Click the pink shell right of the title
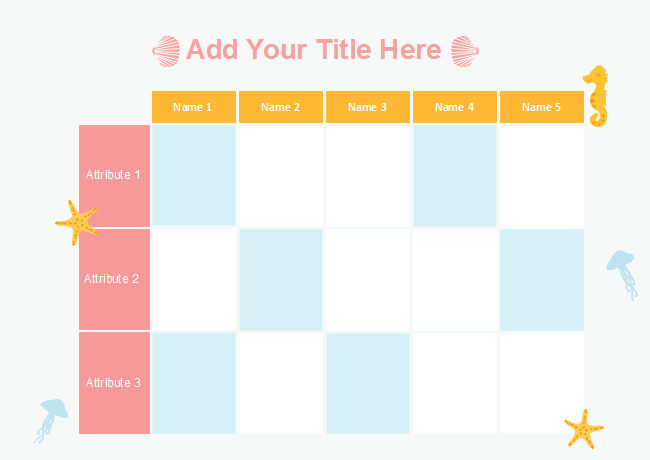The height and width of the screenshot is (460, 650). pyautogui.click(x=464, y=50)
